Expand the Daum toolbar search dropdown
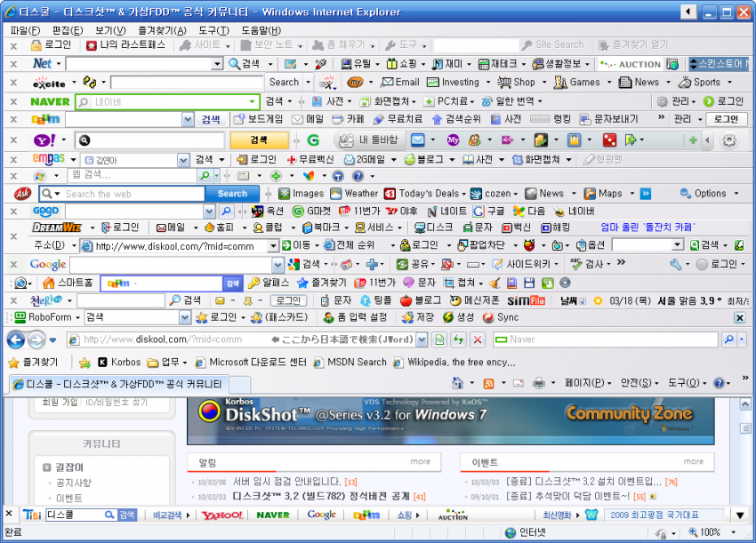Image resolution: width=756 pixels, height=543 pixels. tap(188, 119)
